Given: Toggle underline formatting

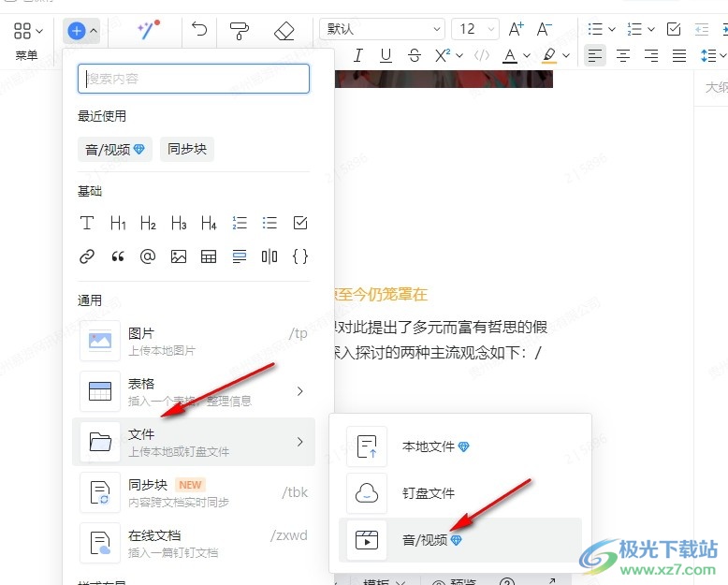Looking at the screenshot, I should click(x=386, y=55).
